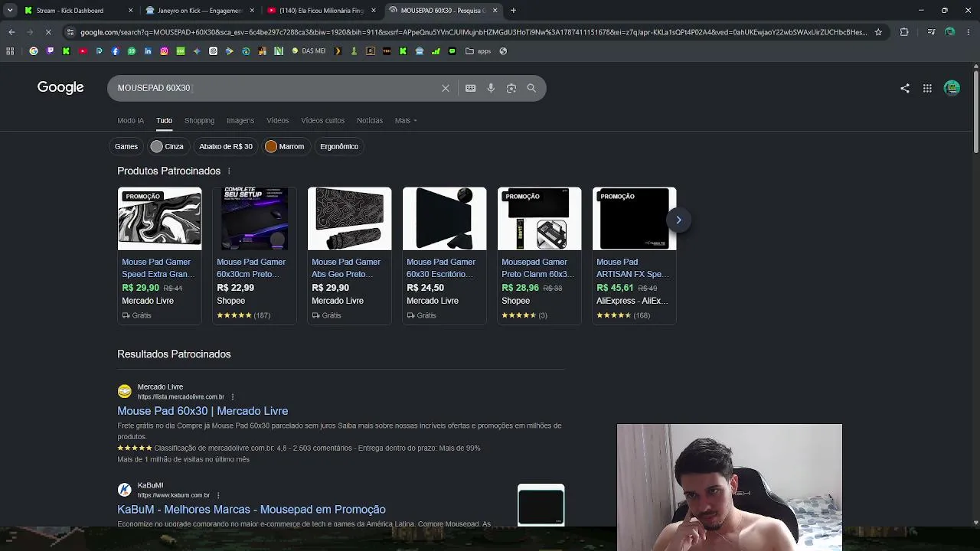The width and height of the screenshot is (980, 551).
Task: Open the browser Extensions puzzle icon
Action: pyautogui.click(x=904, y=32)
